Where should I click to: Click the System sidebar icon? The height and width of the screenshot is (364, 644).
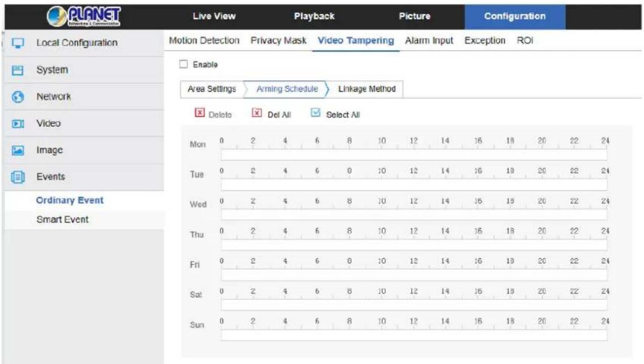click(x=18, y=70)
